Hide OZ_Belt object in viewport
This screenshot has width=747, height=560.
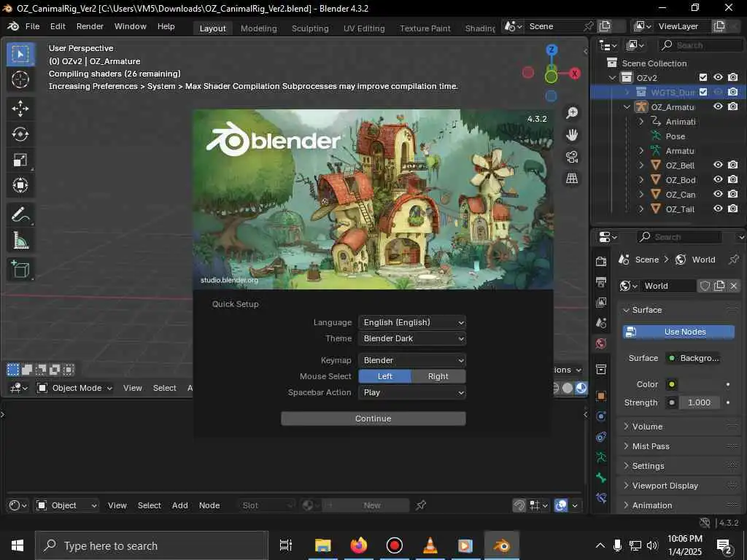click(x=718, y=165)
